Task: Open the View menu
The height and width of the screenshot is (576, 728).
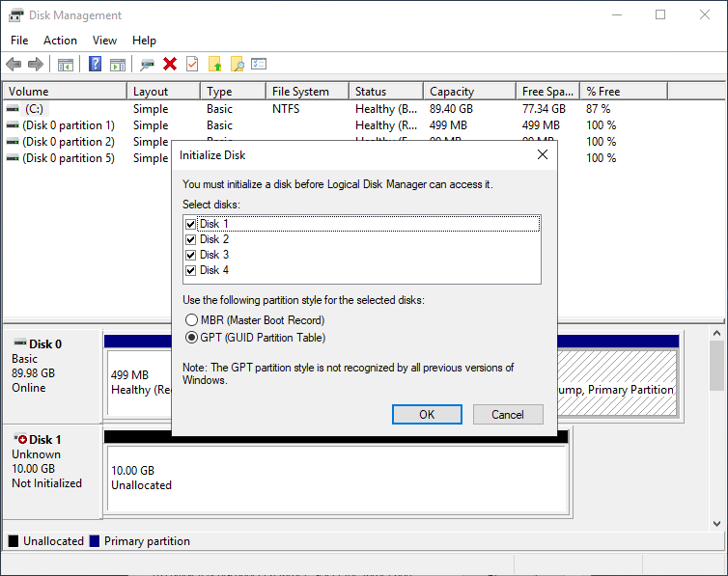Action: pos(104,41)
